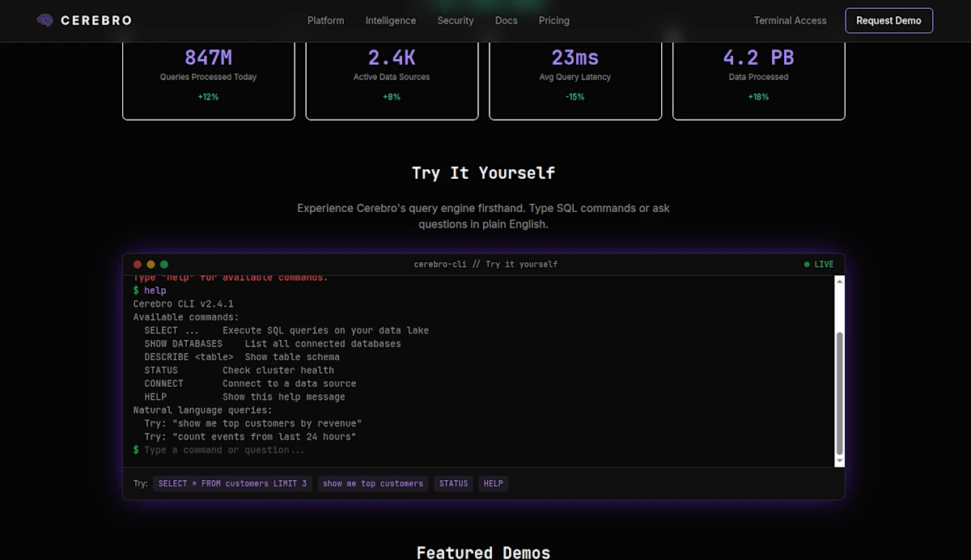Viewport: 971px width, 560px height.
Task: Click the 2.4K Active Data Sources card
Action: click(392, 79)
